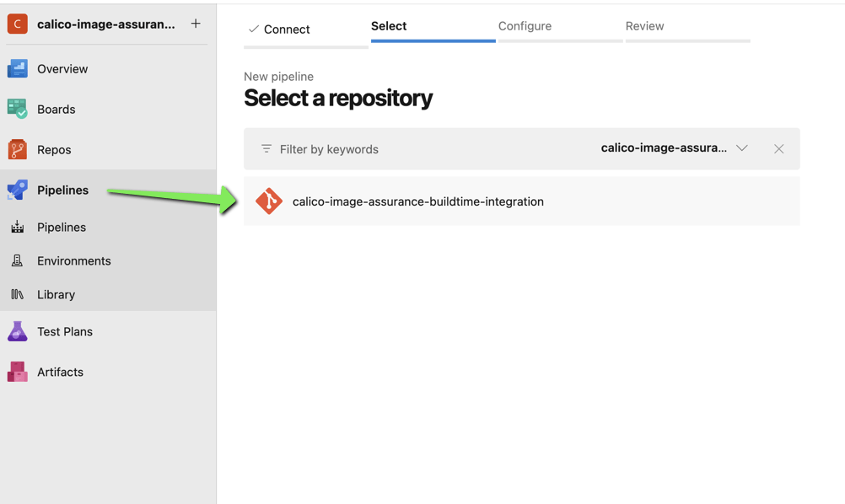
Task: Click the Library books icon
Action: click(18, 294)
